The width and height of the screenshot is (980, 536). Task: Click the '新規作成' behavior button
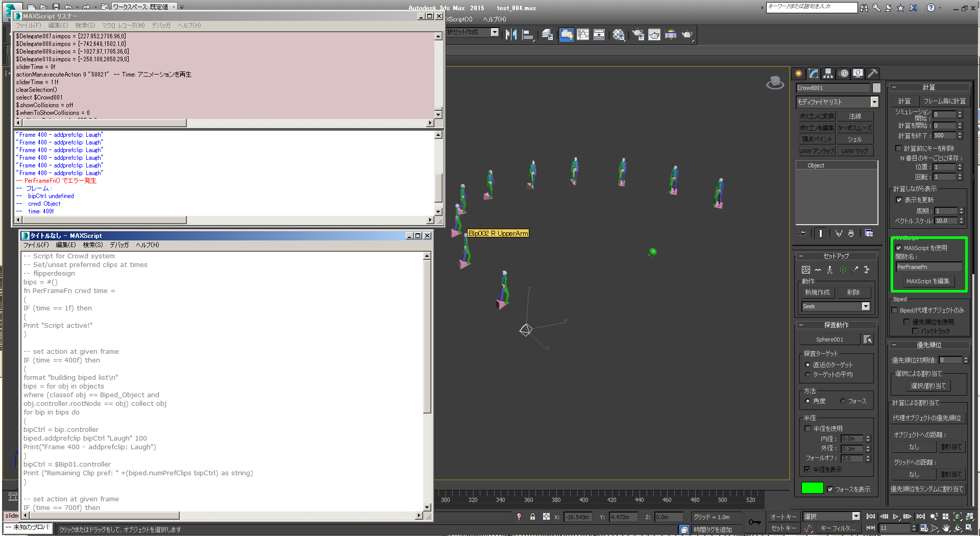coord(817,293)
